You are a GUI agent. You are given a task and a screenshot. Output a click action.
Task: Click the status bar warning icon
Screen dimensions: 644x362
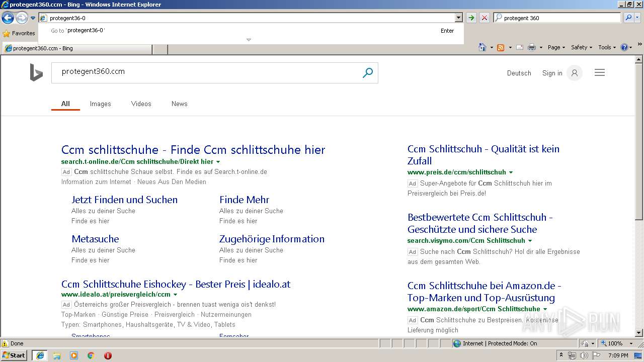click(5, 343)
